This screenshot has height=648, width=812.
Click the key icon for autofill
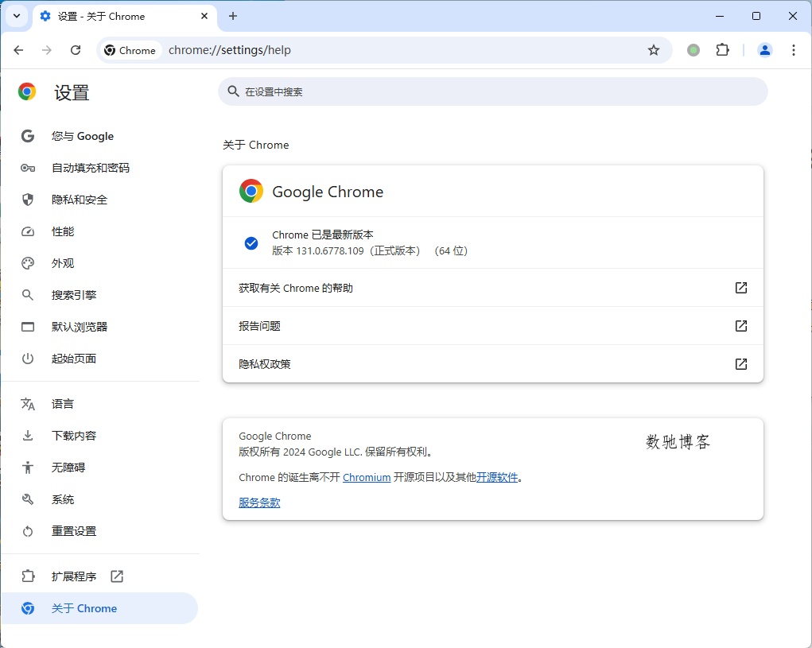coord(28,168)
